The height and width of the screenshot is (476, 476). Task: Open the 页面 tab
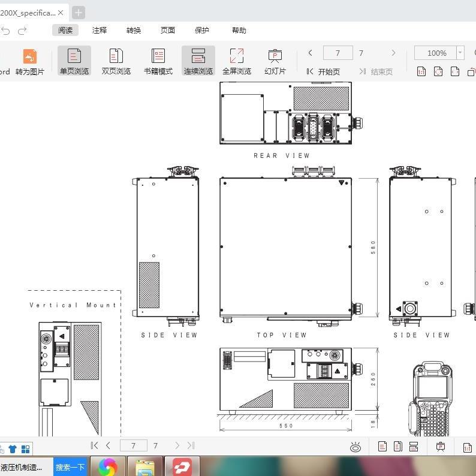coord(168,31)
